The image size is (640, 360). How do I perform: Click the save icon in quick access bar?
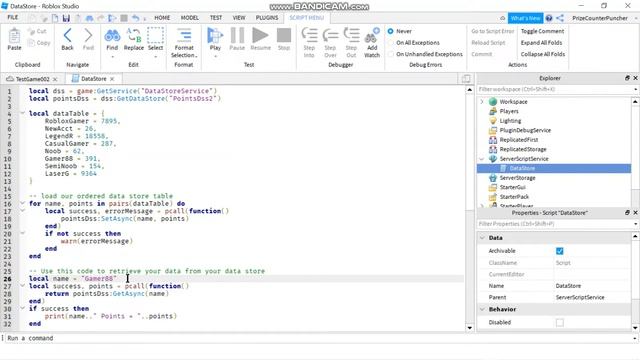point(66,18)
